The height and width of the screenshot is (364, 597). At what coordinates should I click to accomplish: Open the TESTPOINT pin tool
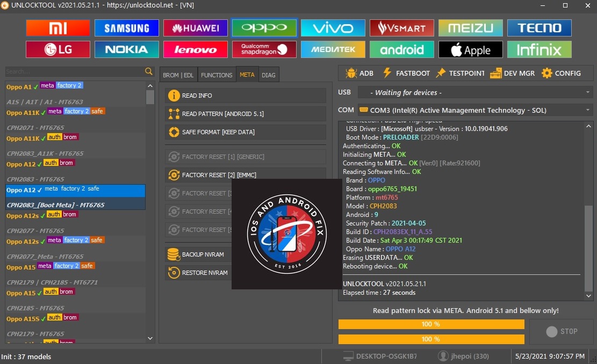(x=460, y=73)
